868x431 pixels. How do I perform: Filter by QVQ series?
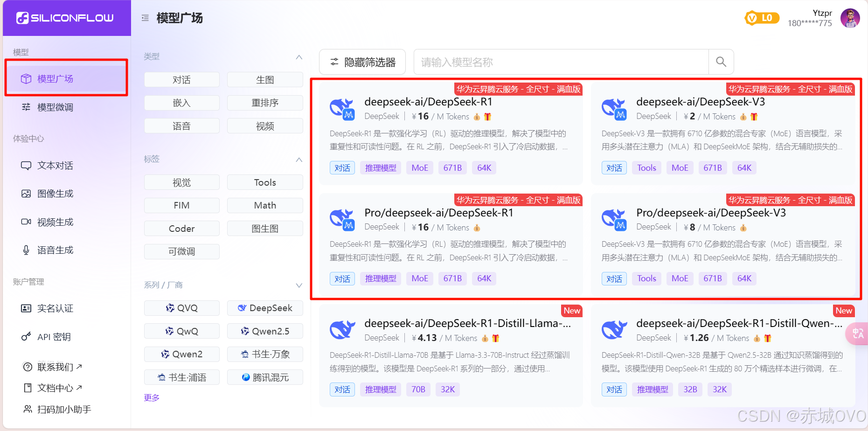click(181, 308)
